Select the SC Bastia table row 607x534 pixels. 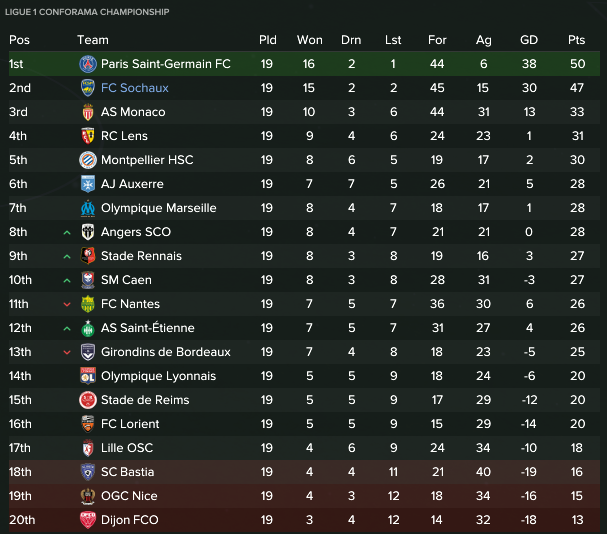tap(304, 472)
